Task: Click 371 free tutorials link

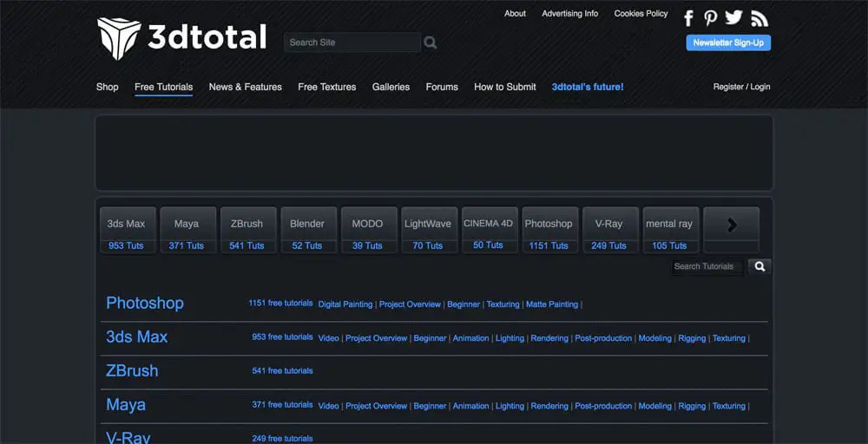Action: point(282,405)
